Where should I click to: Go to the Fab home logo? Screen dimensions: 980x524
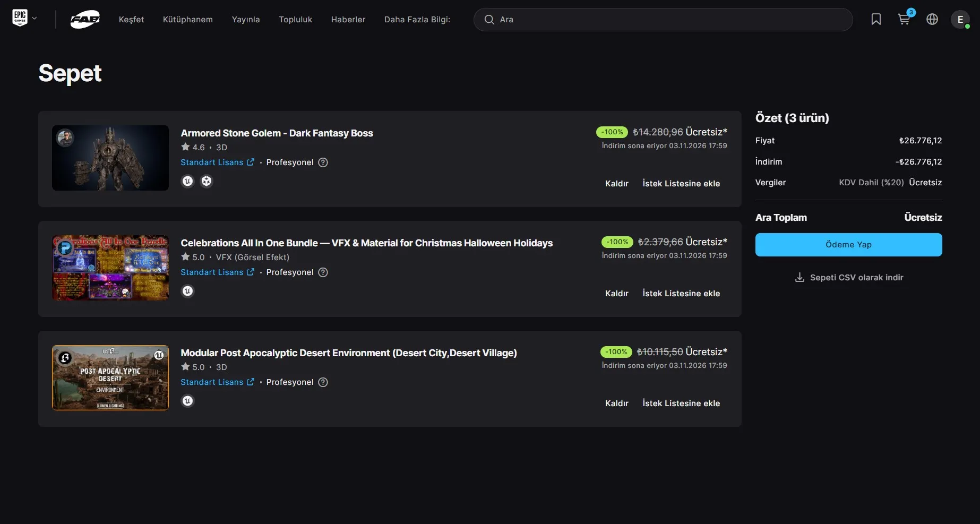coord(85,20)
